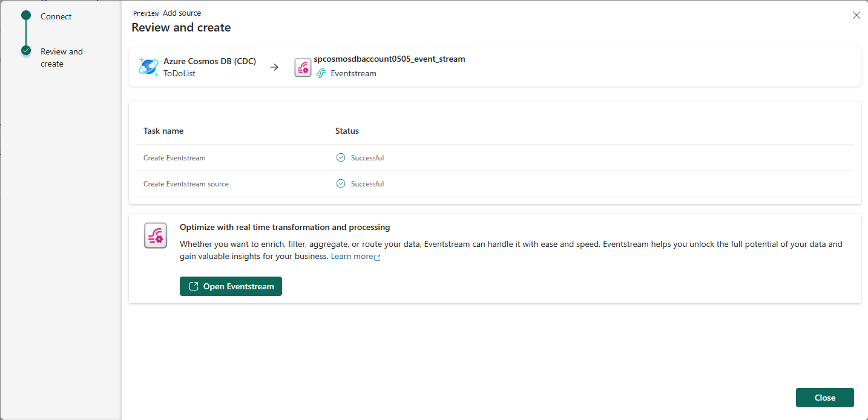Viewport: 868px width, 420px height.
Task: Click the Azure Cosmos DB source icon
Action: [148, 67]
